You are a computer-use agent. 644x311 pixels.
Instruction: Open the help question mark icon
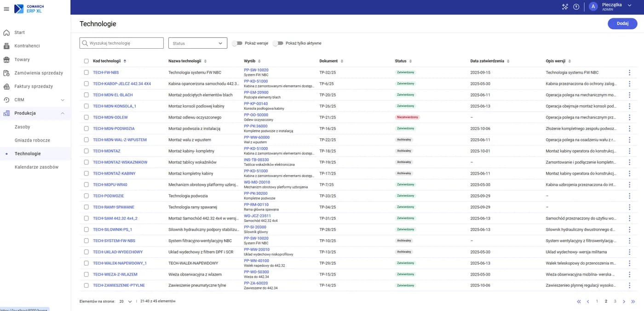coord(576,6)
